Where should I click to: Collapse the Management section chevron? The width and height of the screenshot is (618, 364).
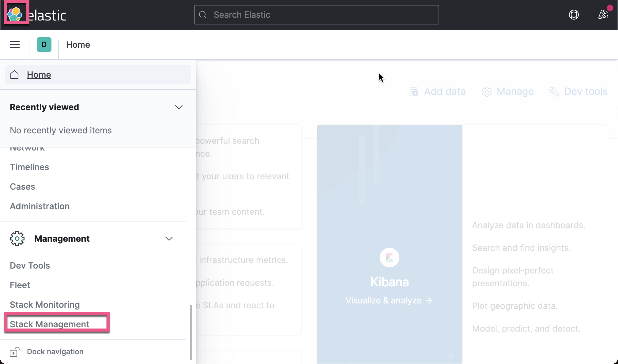168,239
